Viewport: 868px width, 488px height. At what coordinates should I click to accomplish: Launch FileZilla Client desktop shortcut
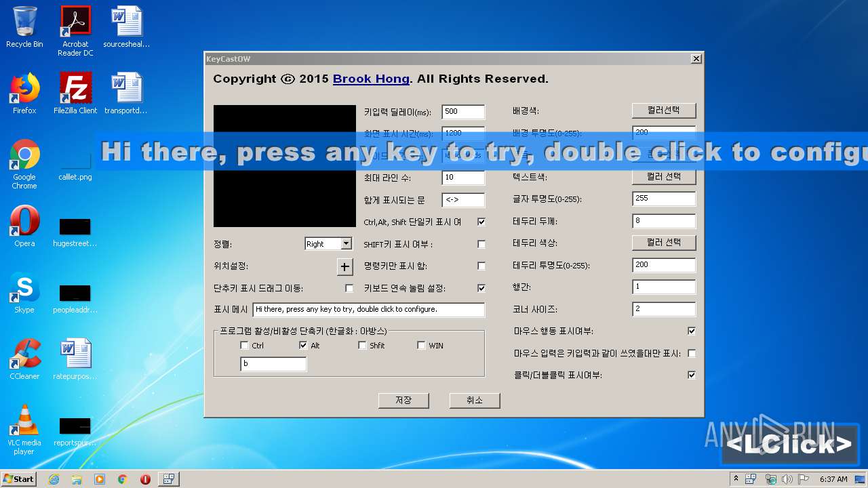[x=75, y=94]
